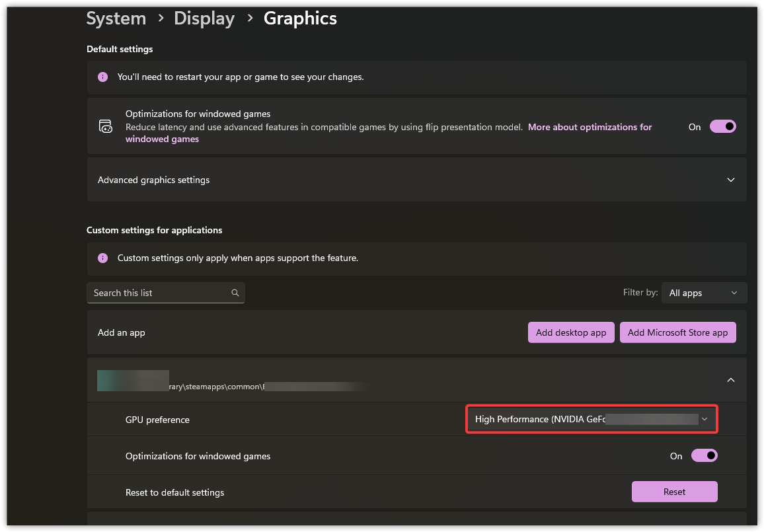Turn off default Optimizations for windowed games
764x532 pixels.
[x=722, y=126]
